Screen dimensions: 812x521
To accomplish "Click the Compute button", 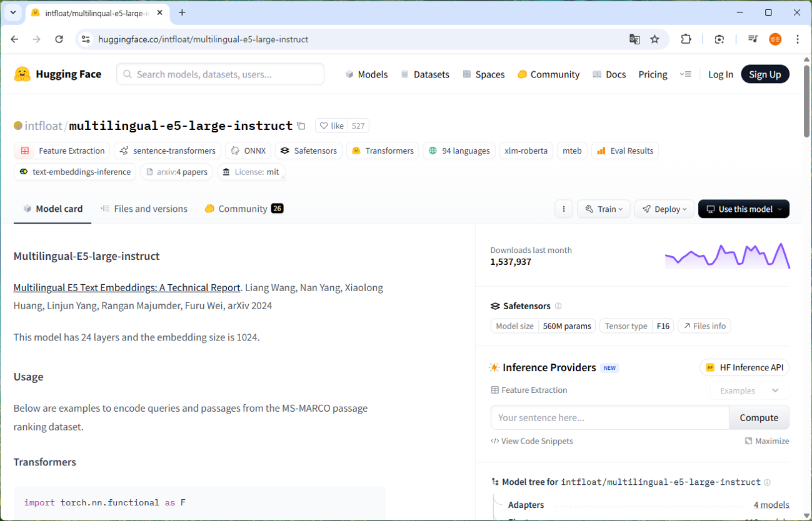I will (759, 417).
